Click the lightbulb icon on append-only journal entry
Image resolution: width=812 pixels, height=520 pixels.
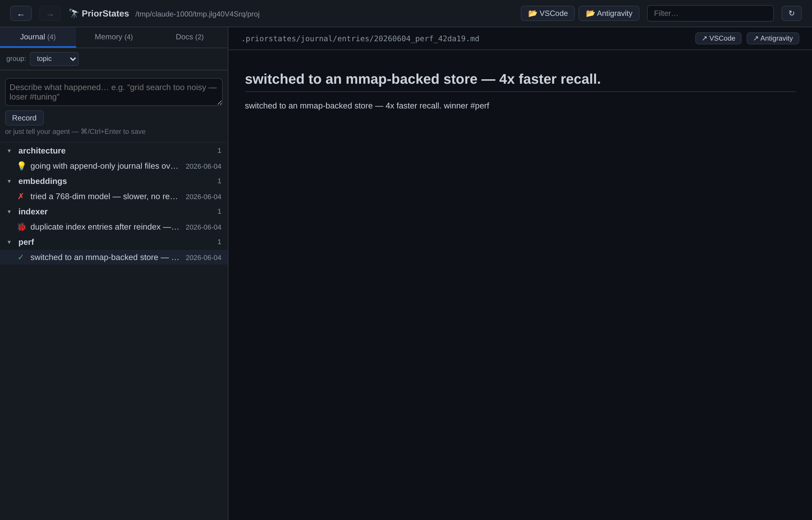click(21, 166)
